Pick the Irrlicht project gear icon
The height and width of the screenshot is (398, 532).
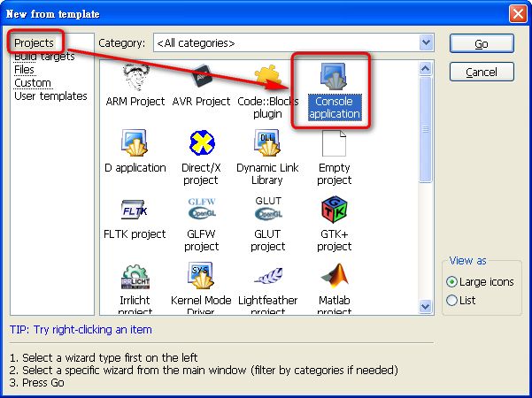[135, 276]
